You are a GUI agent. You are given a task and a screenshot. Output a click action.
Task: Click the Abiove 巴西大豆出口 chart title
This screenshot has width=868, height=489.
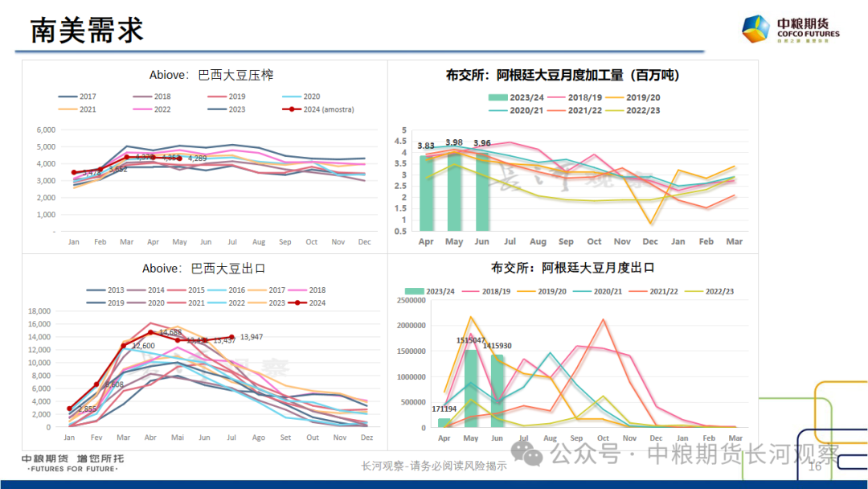point(203,268)
